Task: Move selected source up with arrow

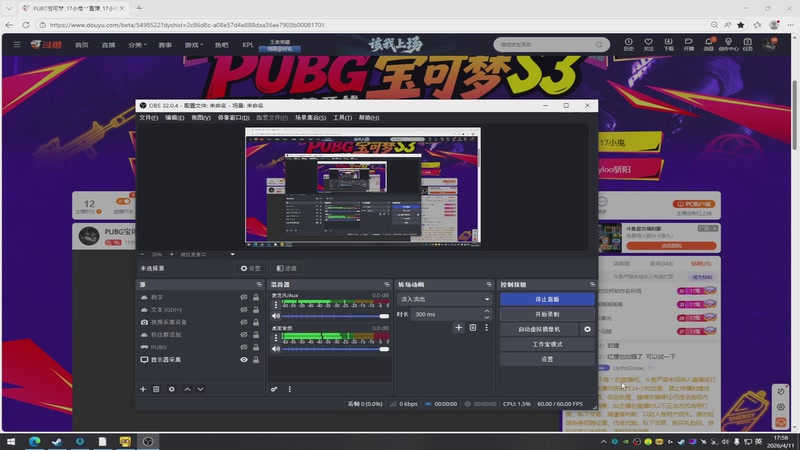Action: 187,389
